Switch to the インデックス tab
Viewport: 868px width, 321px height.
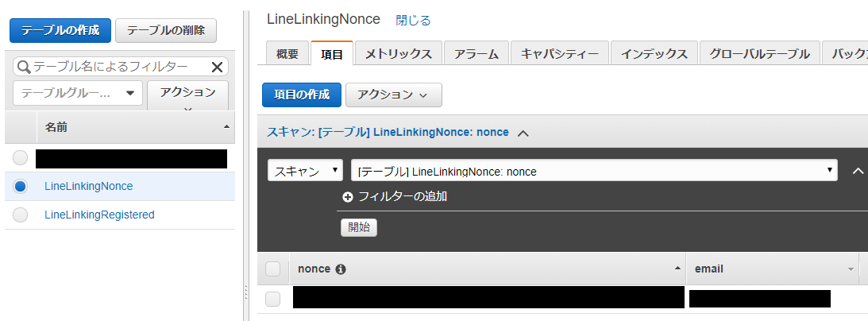[654, 54]
